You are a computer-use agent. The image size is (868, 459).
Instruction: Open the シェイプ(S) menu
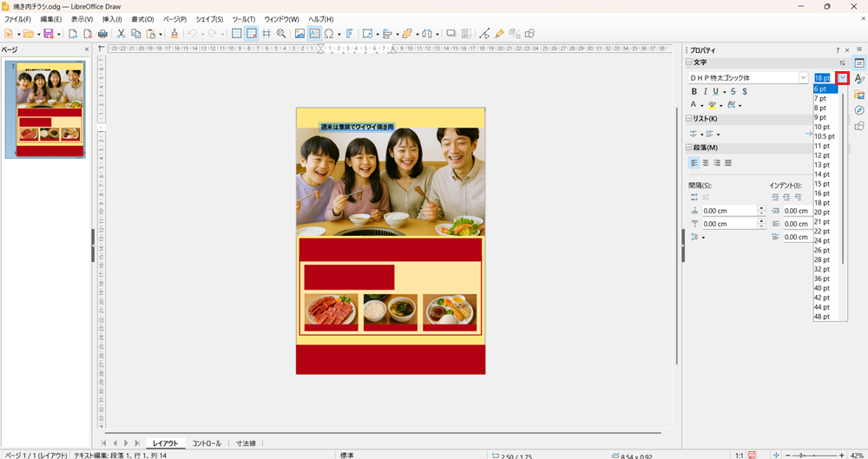tap(209, 19)
